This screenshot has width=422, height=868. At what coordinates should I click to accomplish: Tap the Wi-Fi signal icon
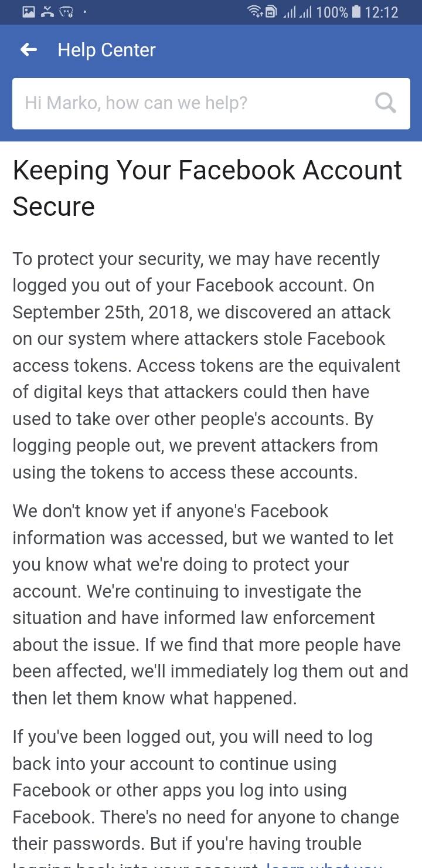[x=255, y=12]
